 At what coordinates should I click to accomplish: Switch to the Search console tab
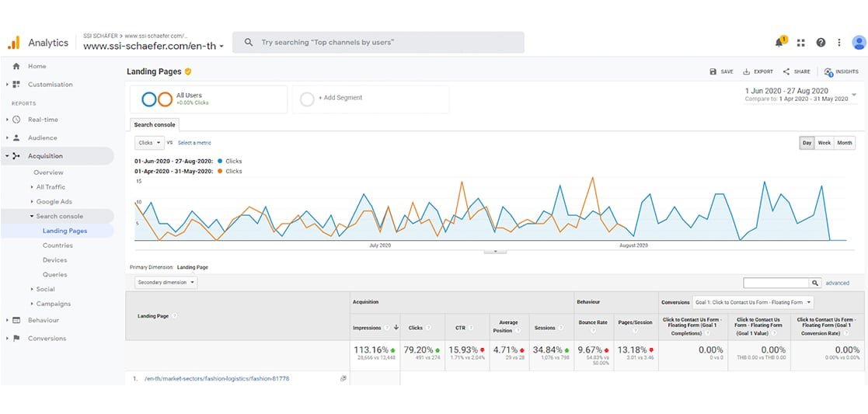click(155, 125)
